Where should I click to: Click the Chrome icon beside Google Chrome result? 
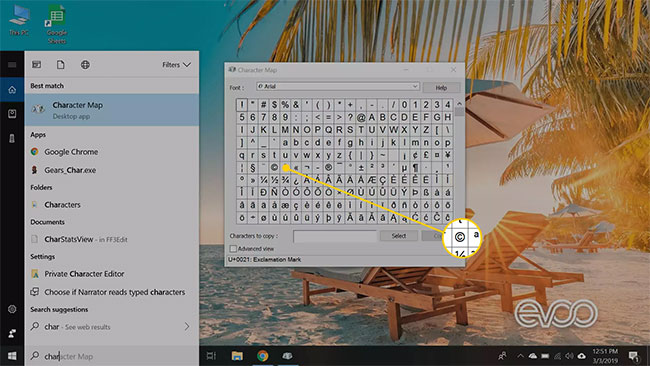(34, 152)
